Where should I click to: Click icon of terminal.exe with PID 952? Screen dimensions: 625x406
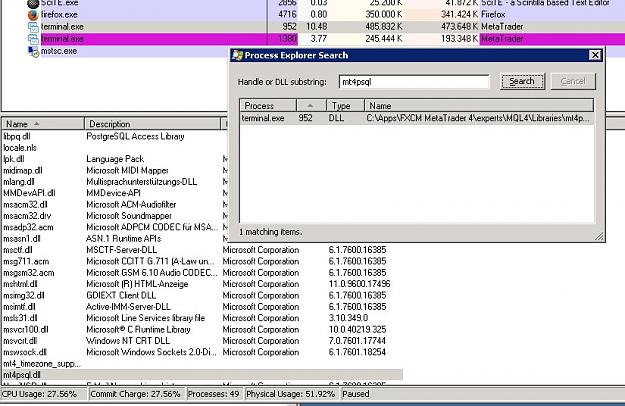(33, 27)
